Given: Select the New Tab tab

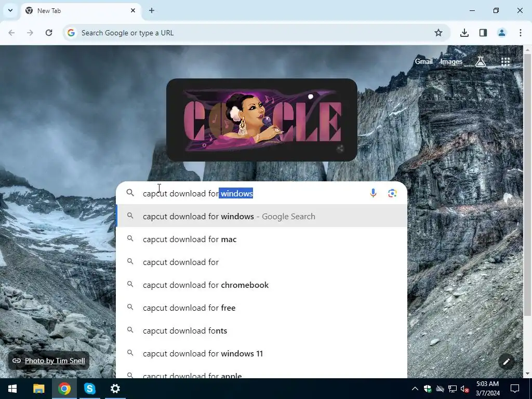Looking at the screenshot, I should tap(82, 10).
